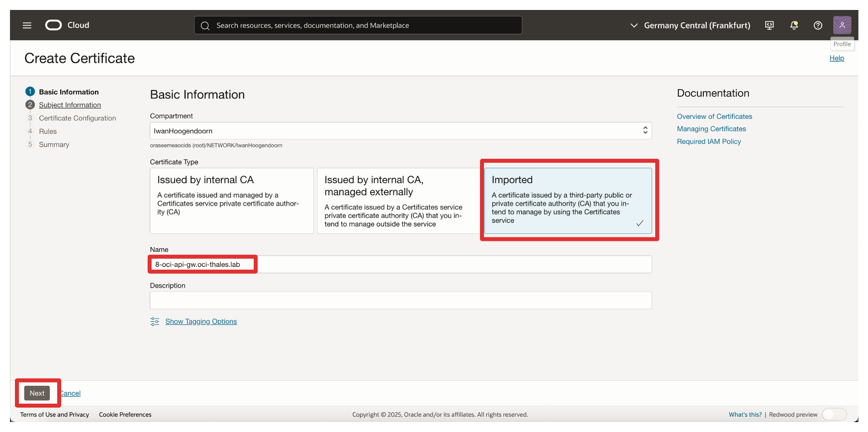Open the help question mark icon
The height and width of the screenshot is (432, 868).
point(818,25)
